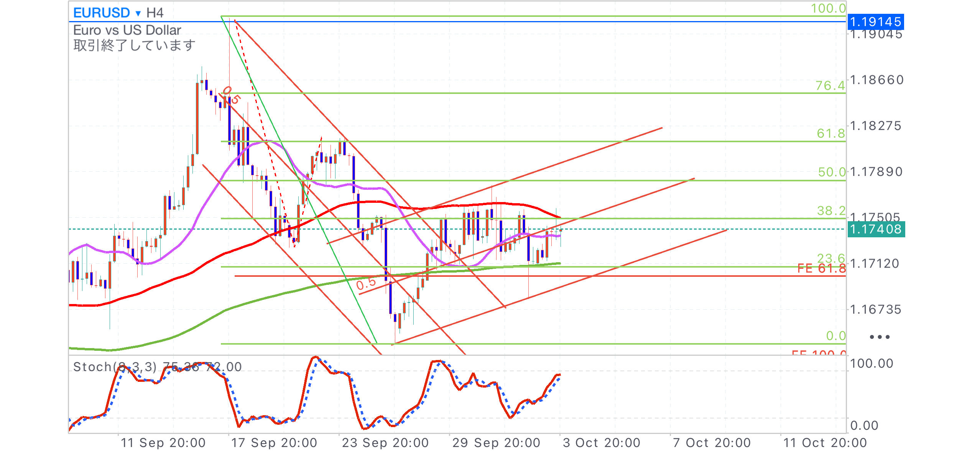Viewport: 980px width, 452px height.
Task: Click the 3 Oct 20:00 time axis marker
Action: (601, 443)
